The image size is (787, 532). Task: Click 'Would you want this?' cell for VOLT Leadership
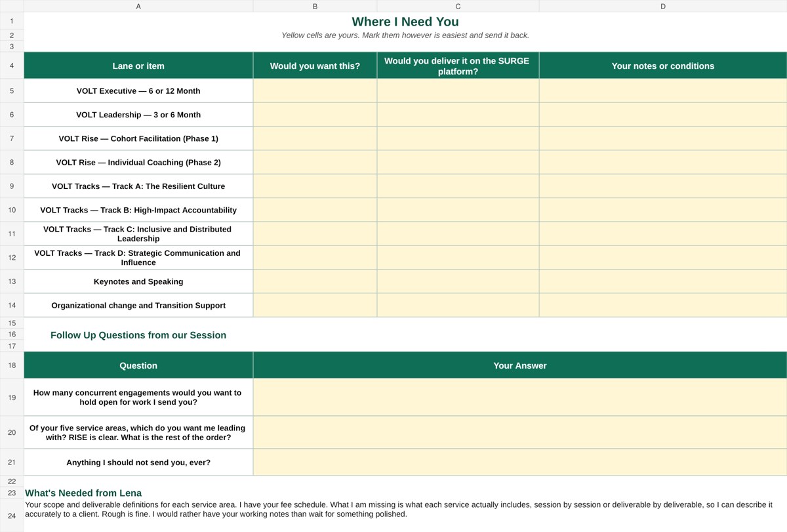[315, 115]
